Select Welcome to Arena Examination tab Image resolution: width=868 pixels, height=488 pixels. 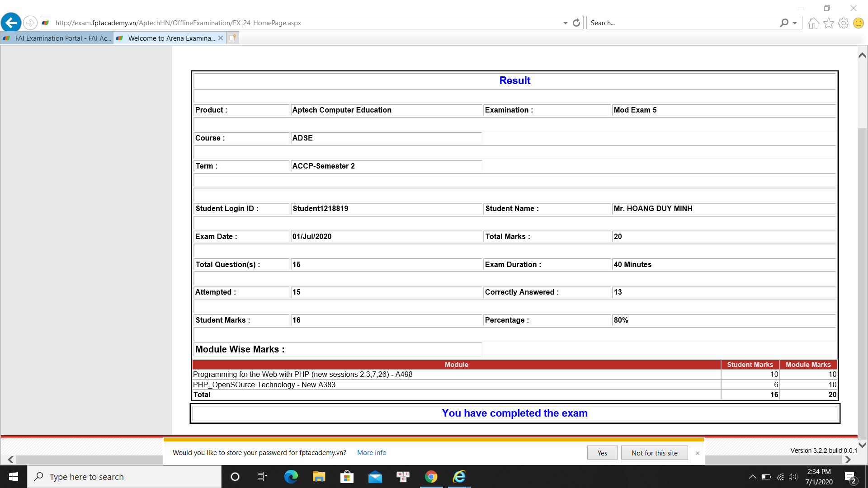point(165,38)
